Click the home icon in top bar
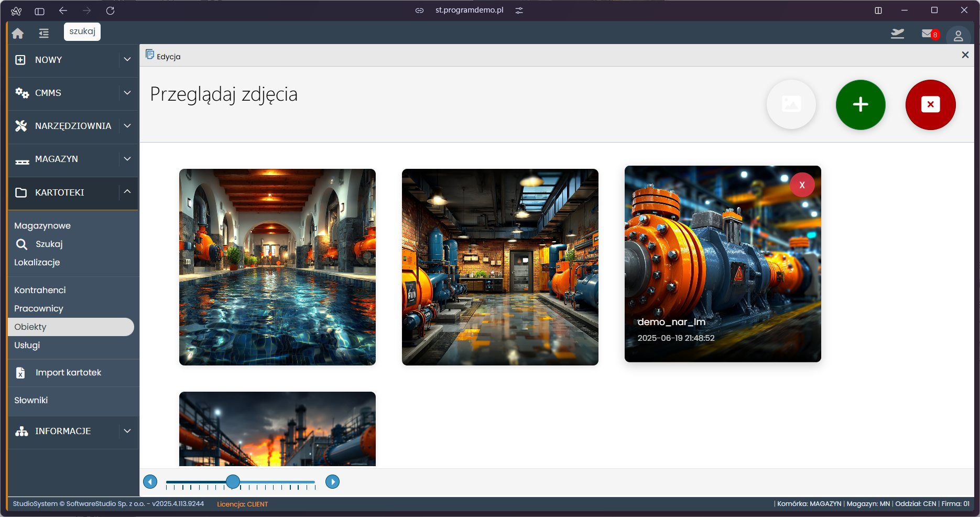 [x=18, y=34]
